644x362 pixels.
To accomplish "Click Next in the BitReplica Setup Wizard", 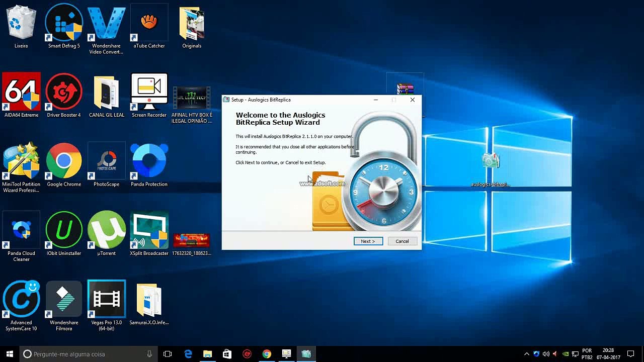I will (x=368, y=241).
